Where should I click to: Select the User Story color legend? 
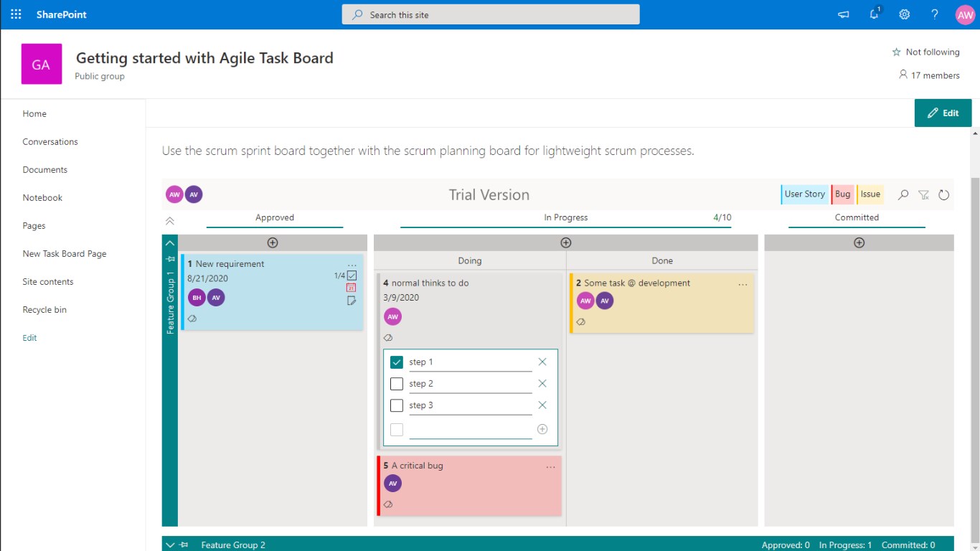pos(804,194)
